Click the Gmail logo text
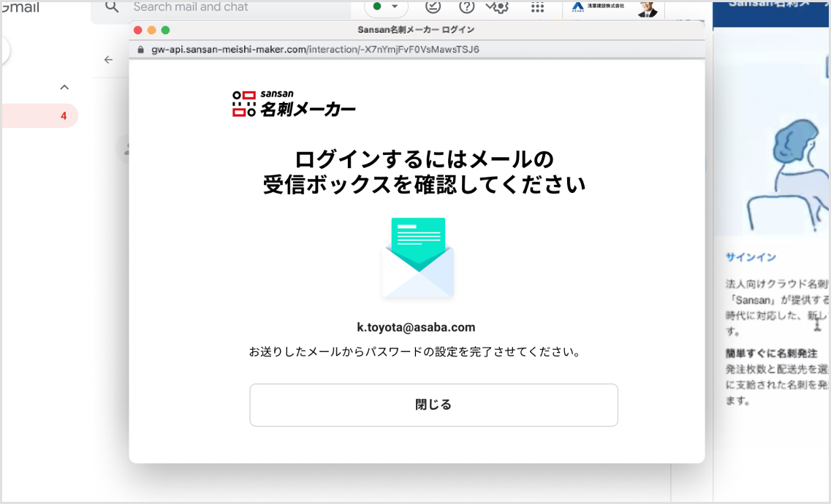The height and width of the screenshot is (504, 831). click(x=20, y=7)
